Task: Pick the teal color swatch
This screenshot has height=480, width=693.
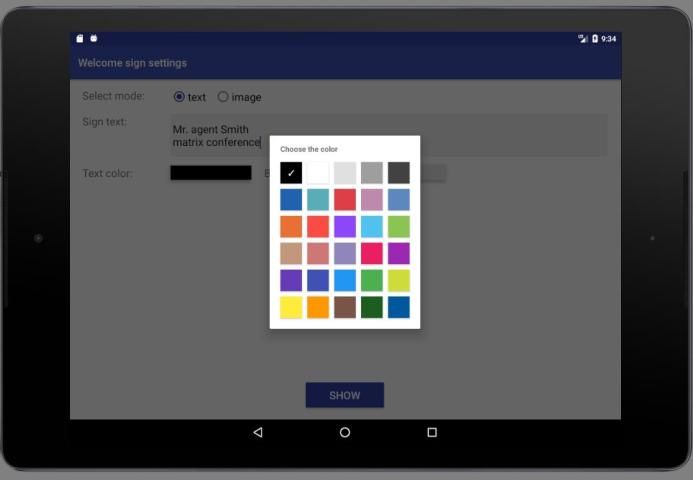Action: click(x=318, y=200)
